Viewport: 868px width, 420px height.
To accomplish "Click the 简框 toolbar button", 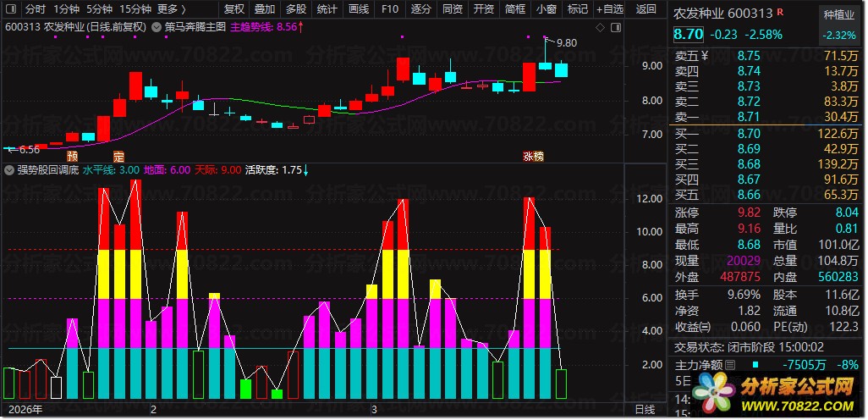I will [515, 8].
